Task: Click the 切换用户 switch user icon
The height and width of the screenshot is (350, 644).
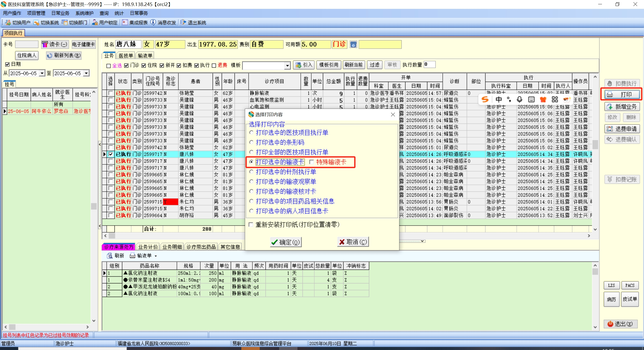Action: 8,23
